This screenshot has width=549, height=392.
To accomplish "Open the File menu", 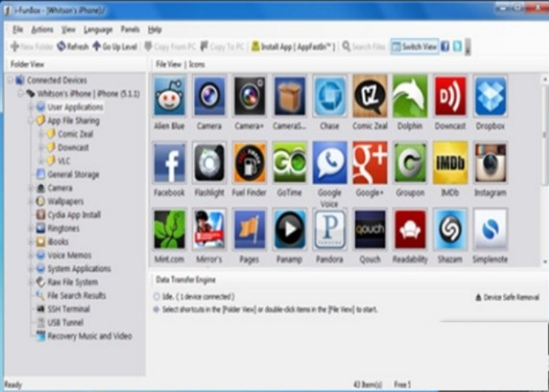I will pos(18,30).
